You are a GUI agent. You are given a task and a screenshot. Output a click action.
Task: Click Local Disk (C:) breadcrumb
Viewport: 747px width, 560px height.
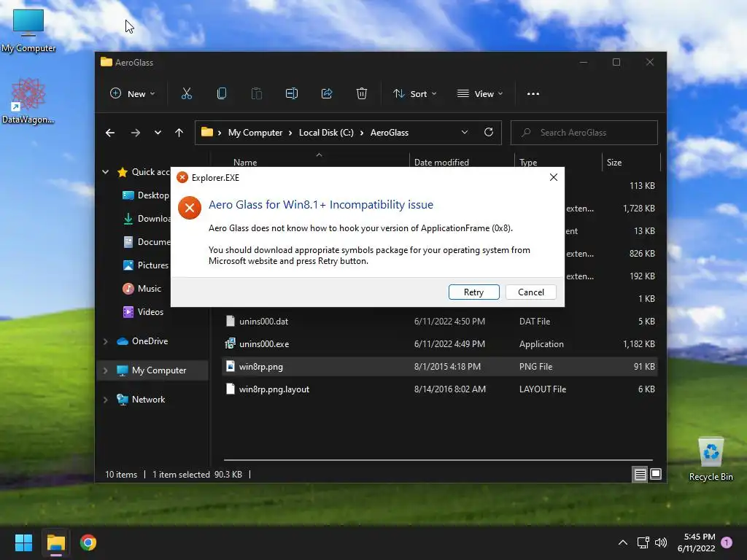(326, 133)
